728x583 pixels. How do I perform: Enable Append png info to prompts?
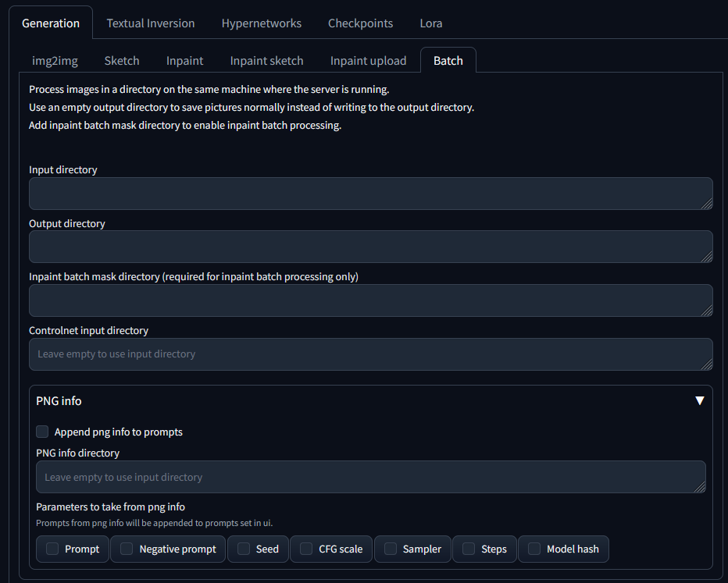click(42, 432)
